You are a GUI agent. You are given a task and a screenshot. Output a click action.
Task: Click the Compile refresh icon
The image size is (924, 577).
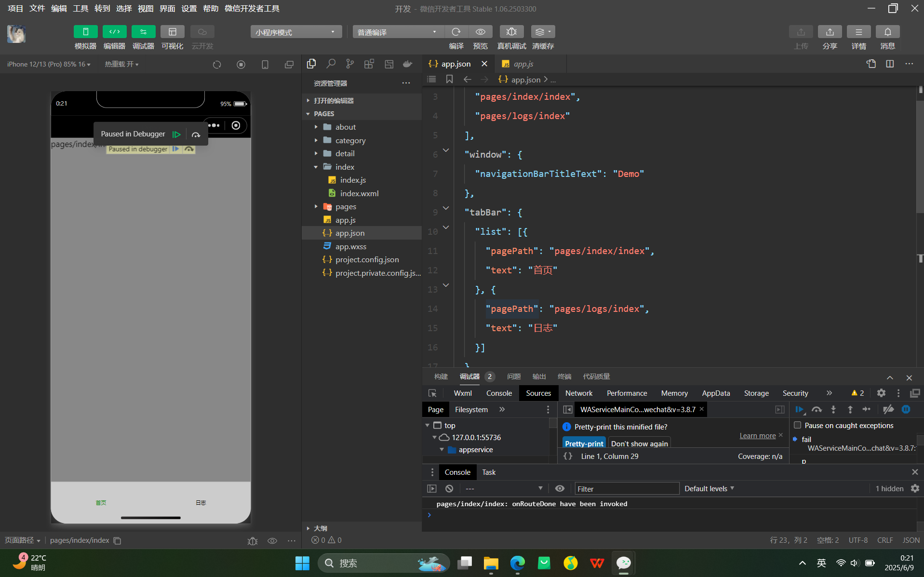click(456, 32)
